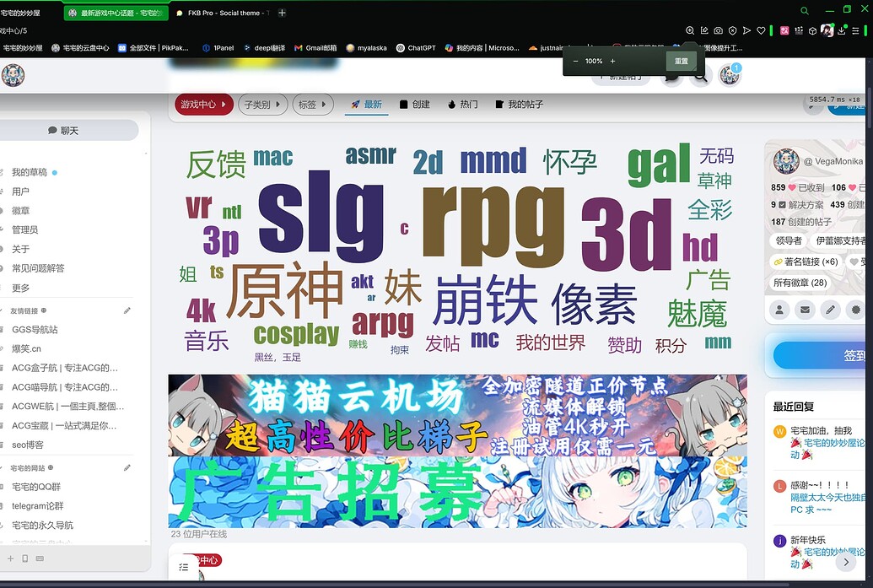The width and height of the screenshot is (873, 588).
Task: Click the pencil edit icon in profile card
Action: point(831,310)
